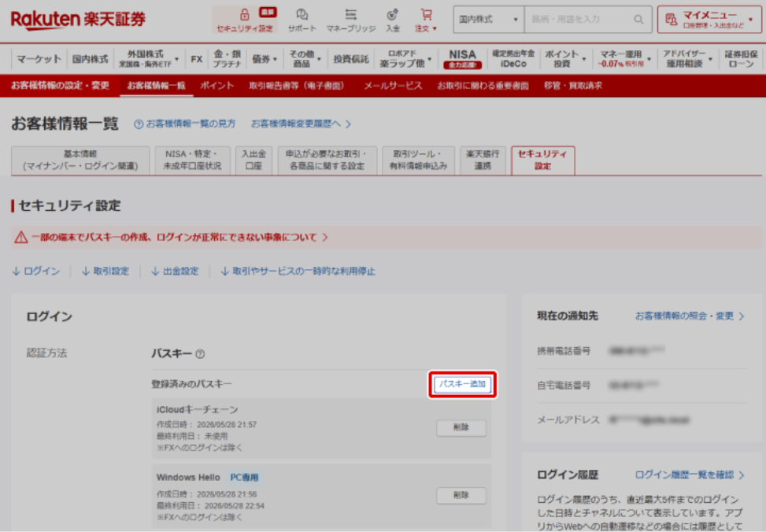Jump to 取引やサービスの一時的な利用停止 anchor
Screen dimensions: 766x532
click(x=298, y=272)
